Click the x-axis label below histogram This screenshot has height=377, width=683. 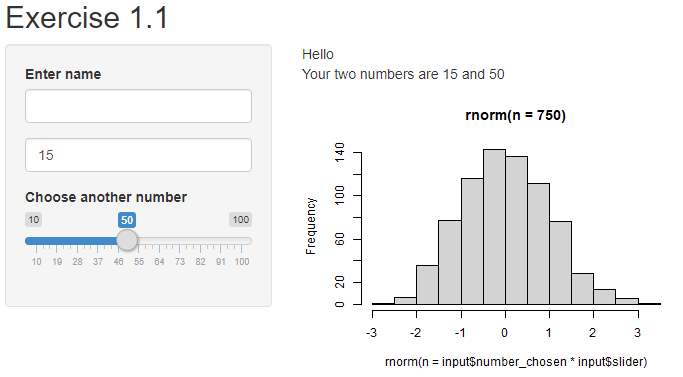[516, 362]
